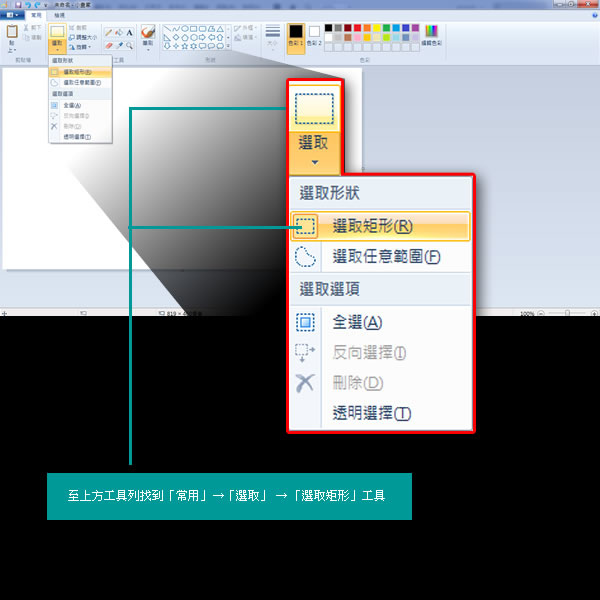Click the Paste clipboard icon in the ribbon

click(12, 31)
